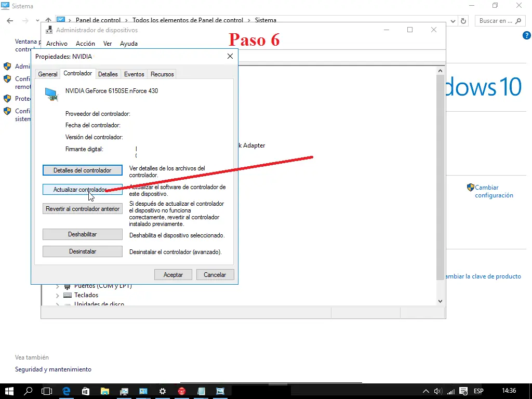
Task: Refresh the Sistema address bar
Action: point(463,21)
